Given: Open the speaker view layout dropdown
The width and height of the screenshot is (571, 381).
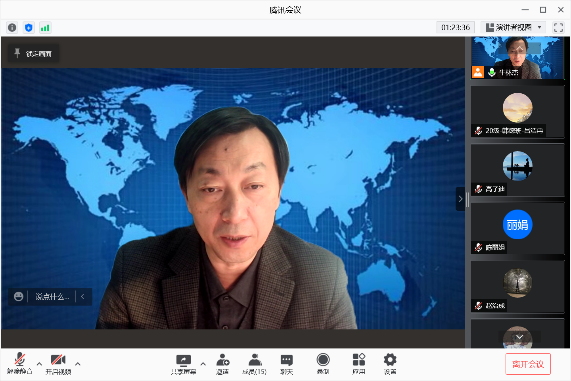Looking at the screenshot, I should pos(513,27).
